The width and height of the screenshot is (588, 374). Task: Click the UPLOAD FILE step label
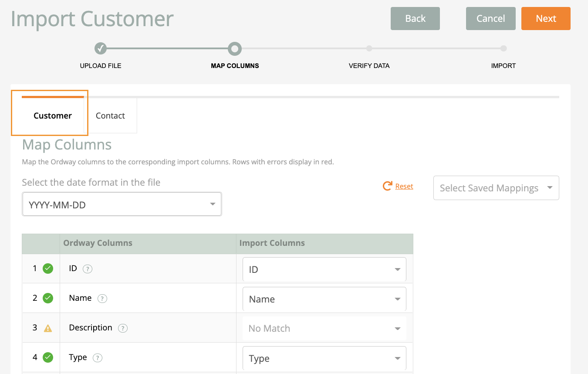click(x=101, y=66)
